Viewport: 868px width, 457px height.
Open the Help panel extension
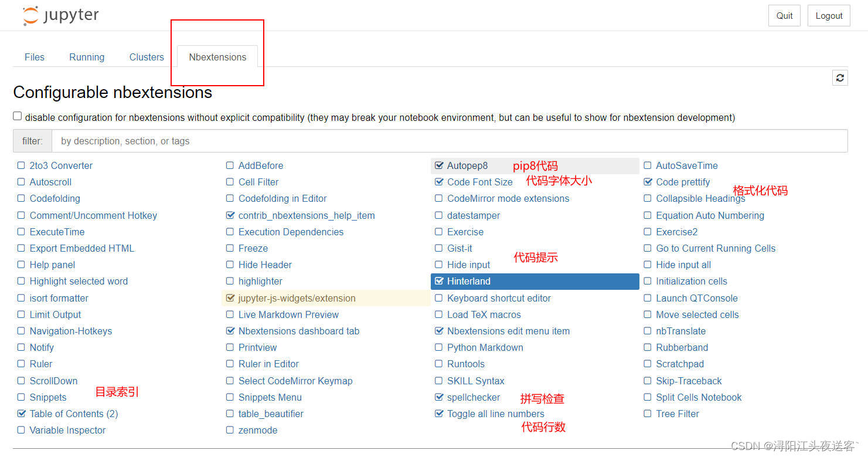click(52, 265)
